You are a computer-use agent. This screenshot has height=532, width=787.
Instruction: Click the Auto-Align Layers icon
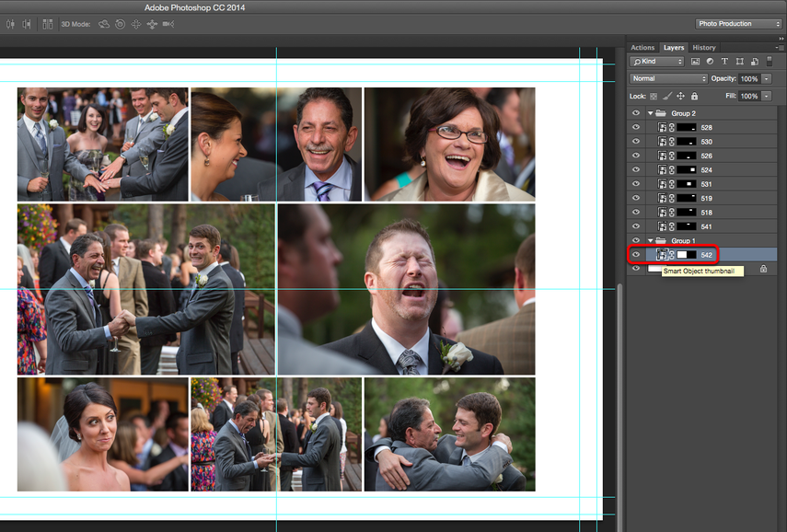point(48,24)
